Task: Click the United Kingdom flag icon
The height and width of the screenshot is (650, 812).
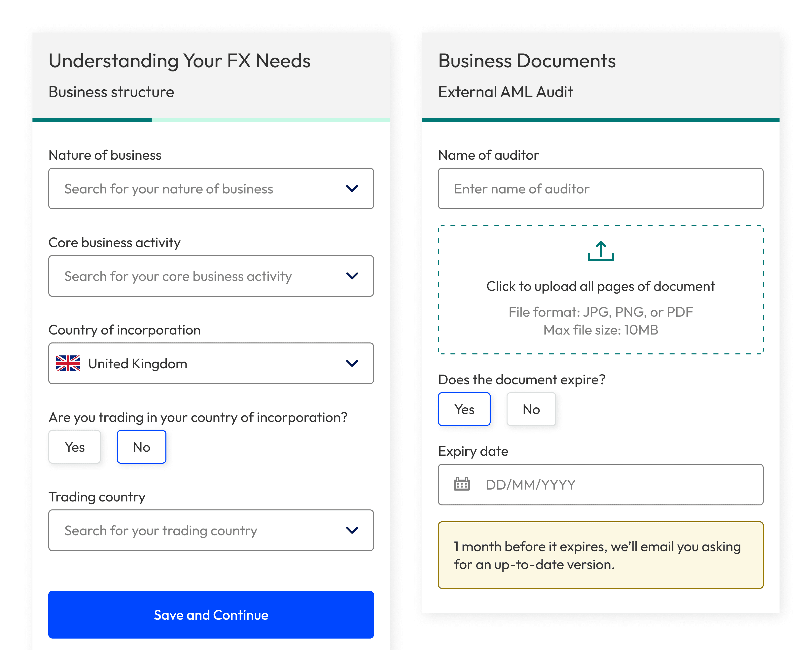Action: [x=69, y=363]
